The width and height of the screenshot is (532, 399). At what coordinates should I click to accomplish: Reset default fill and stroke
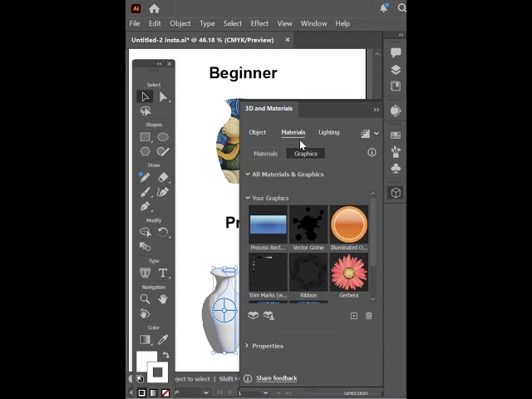[140, 378]
